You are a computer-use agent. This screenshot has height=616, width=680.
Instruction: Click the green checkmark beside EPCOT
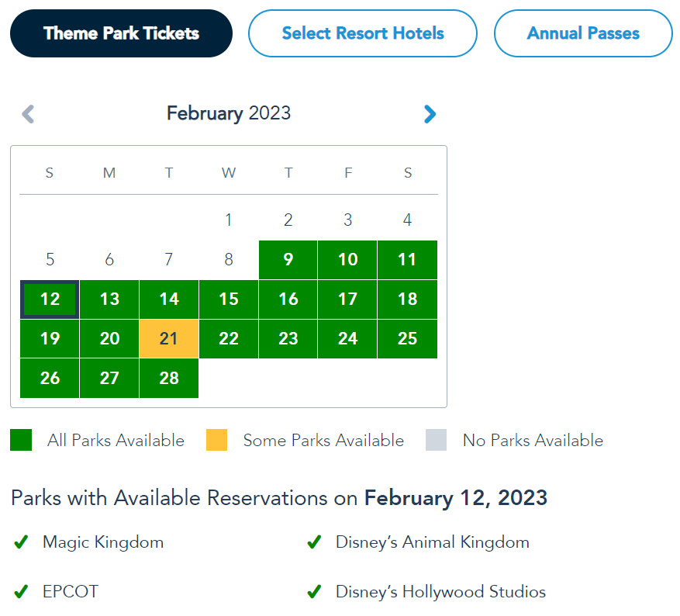click(21, 592)
